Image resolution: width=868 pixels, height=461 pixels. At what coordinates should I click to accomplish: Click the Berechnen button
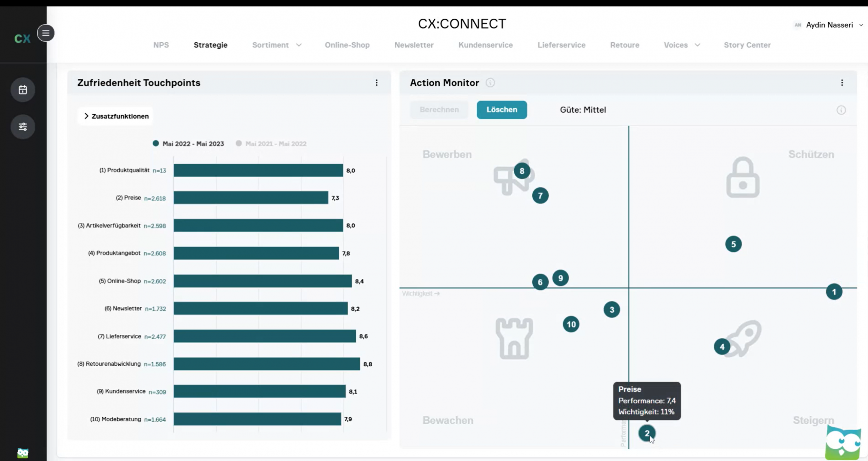point(439,110)
